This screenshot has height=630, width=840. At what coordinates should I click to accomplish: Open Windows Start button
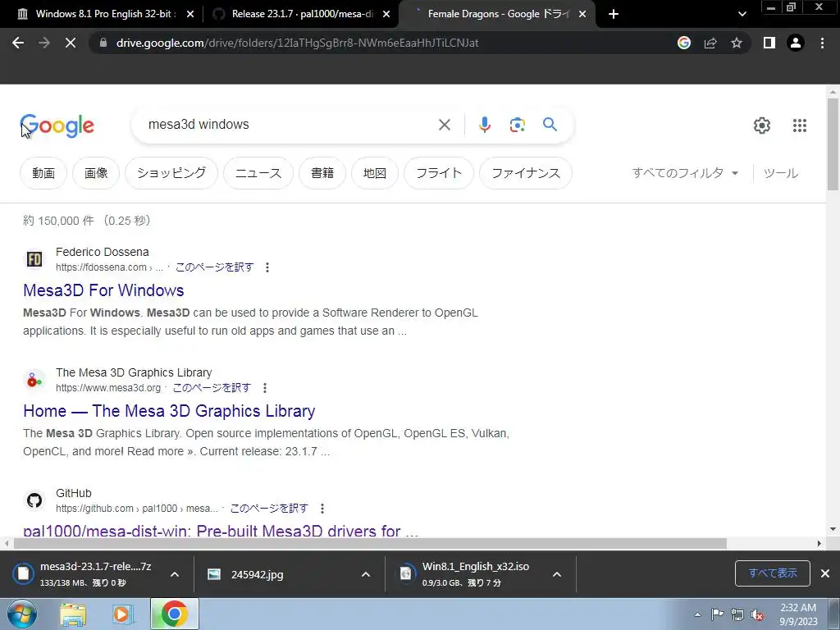point(21,614)
